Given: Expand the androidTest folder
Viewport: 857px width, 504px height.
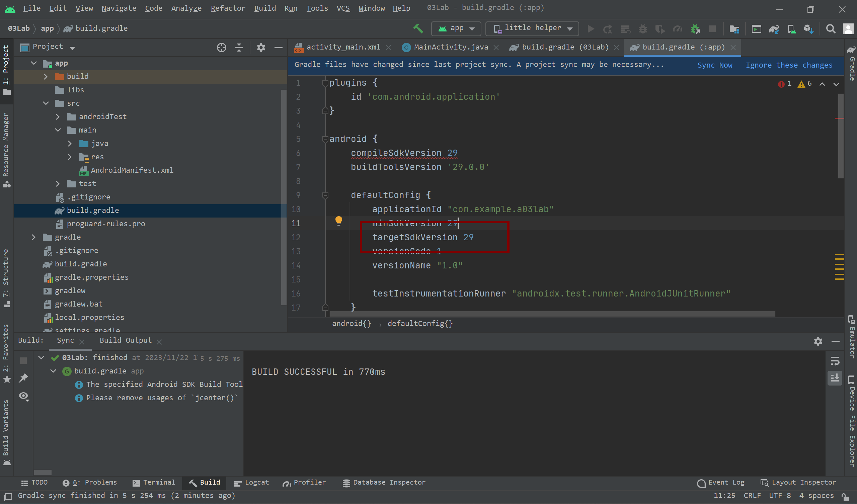Looking at the screenshot, I should click(58, 117).
